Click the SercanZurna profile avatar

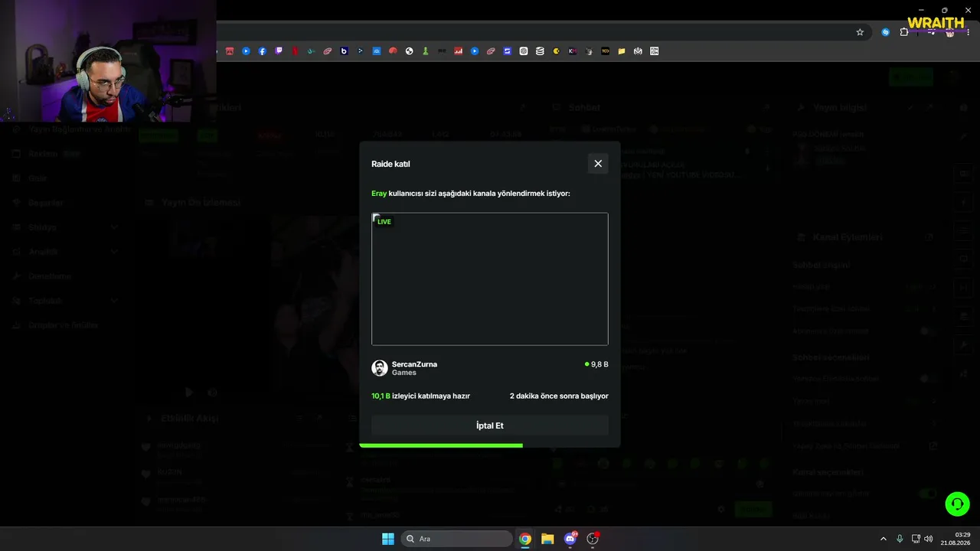point(380,368)
